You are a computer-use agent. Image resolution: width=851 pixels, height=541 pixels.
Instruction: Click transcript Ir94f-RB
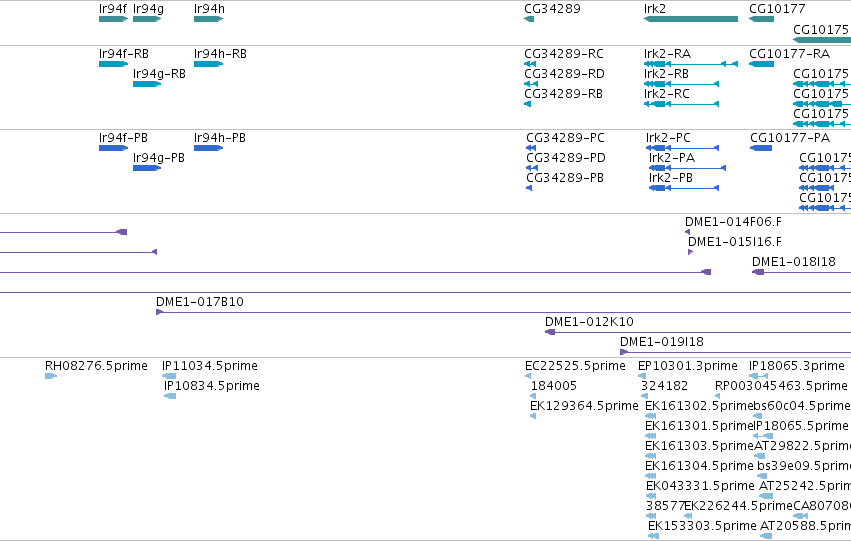(x=113, y=64)
